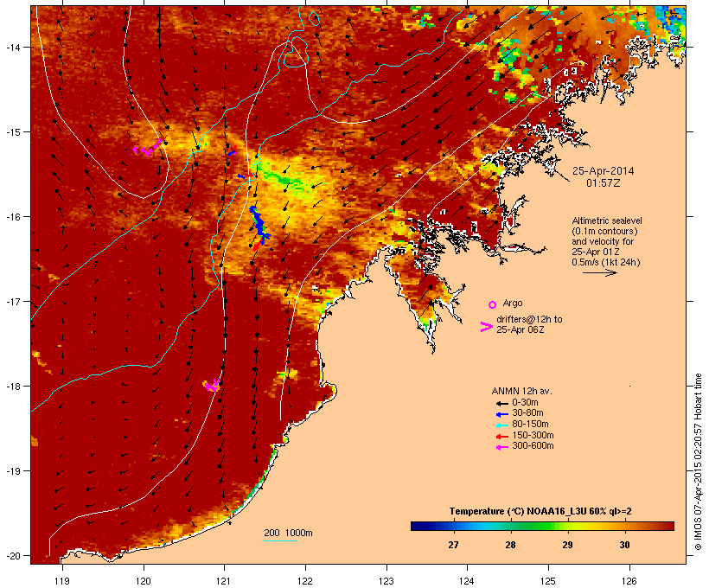
Task: Click the 'drifters@12h to' legend text
Action: tap(529, 319)
